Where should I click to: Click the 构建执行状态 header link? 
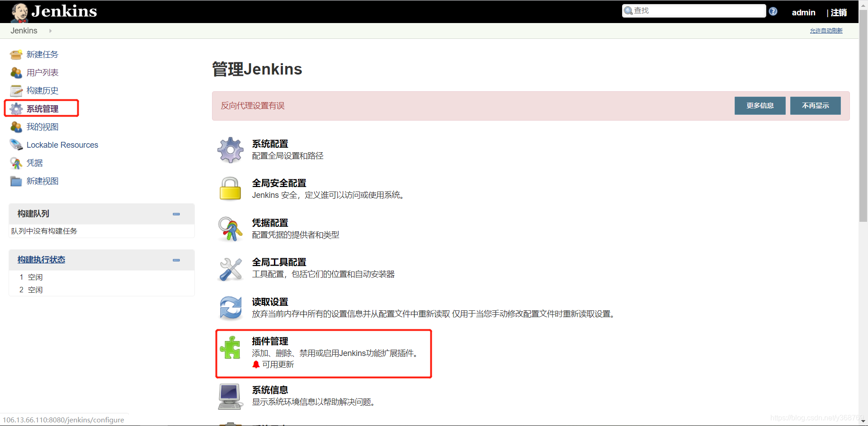[x=41, y=260]
